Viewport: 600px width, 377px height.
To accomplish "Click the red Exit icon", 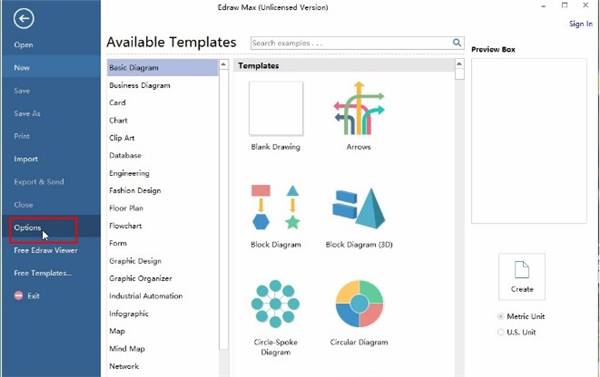I will point(18,295).
